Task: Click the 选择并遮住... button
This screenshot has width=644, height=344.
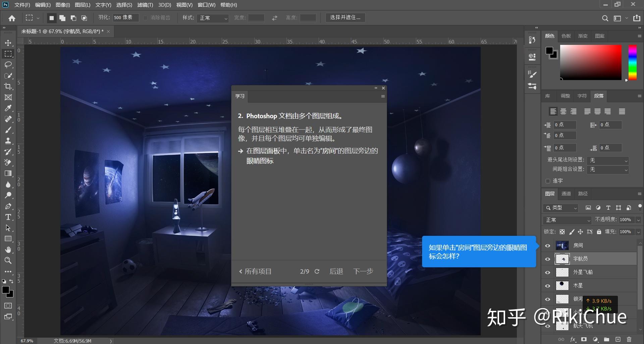Action: pos(345,17)
